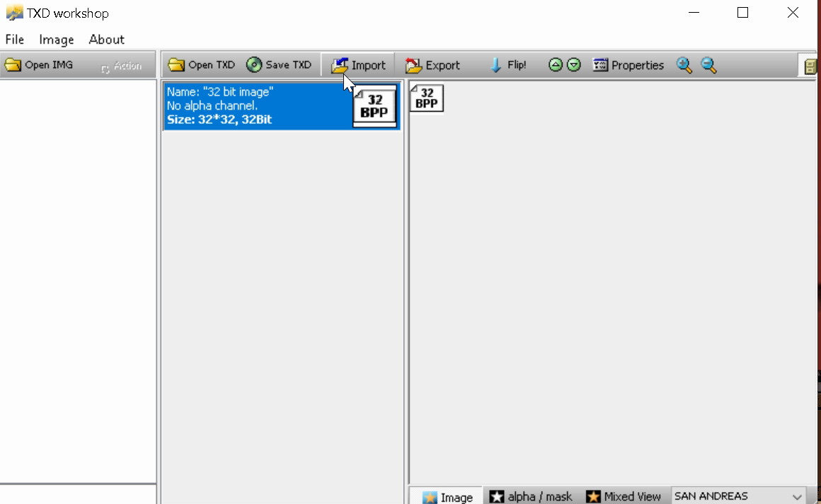This screenshot has height=504, width=821.
Task: Select the "32 bit image" texture entry
Action: pyautogui.click(x=282, y=106)
